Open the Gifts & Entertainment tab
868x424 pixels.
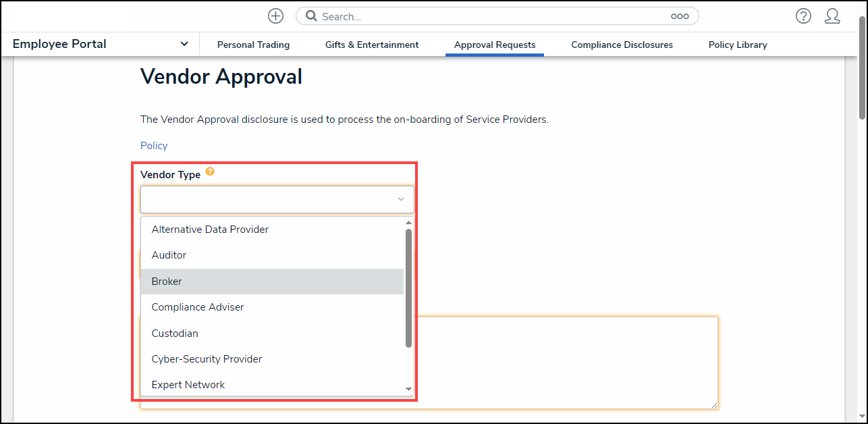tap(372, 45)
